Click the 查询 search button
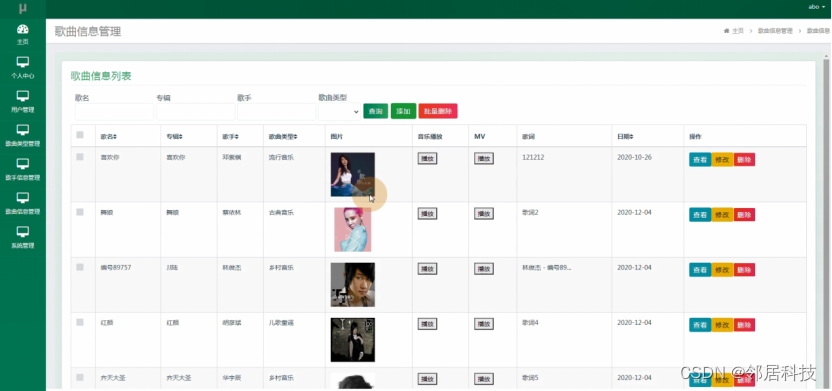832x391 pixels. pos(376,111)
